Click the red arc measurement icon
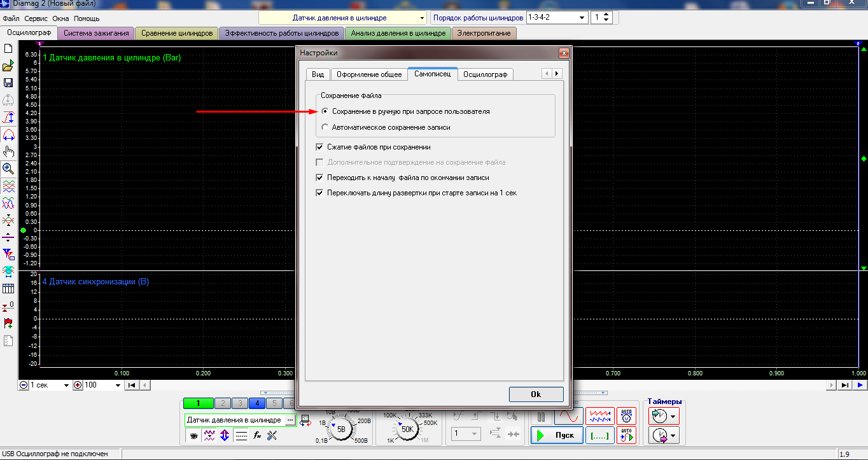 [8, 134]
